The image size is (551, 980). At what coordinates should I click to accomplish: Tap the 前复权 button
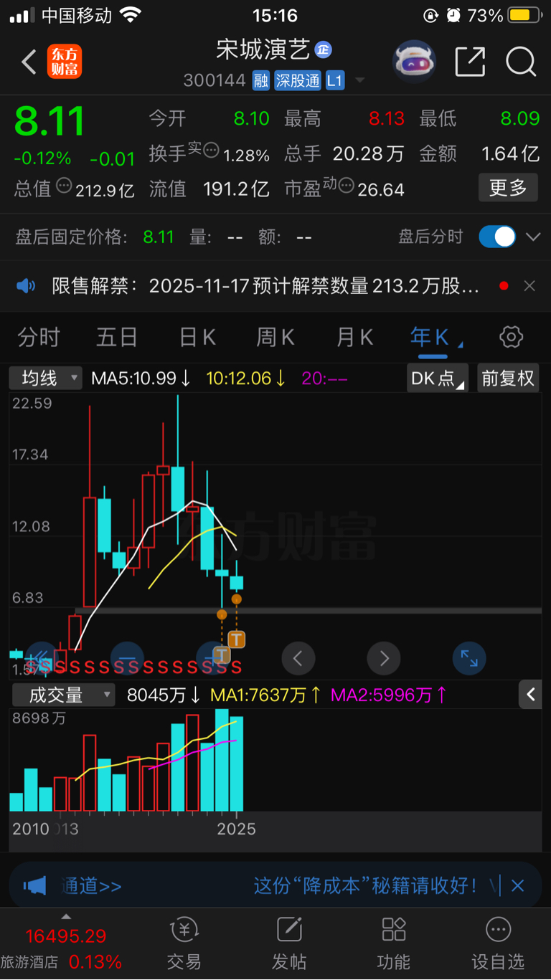point(508,378)
